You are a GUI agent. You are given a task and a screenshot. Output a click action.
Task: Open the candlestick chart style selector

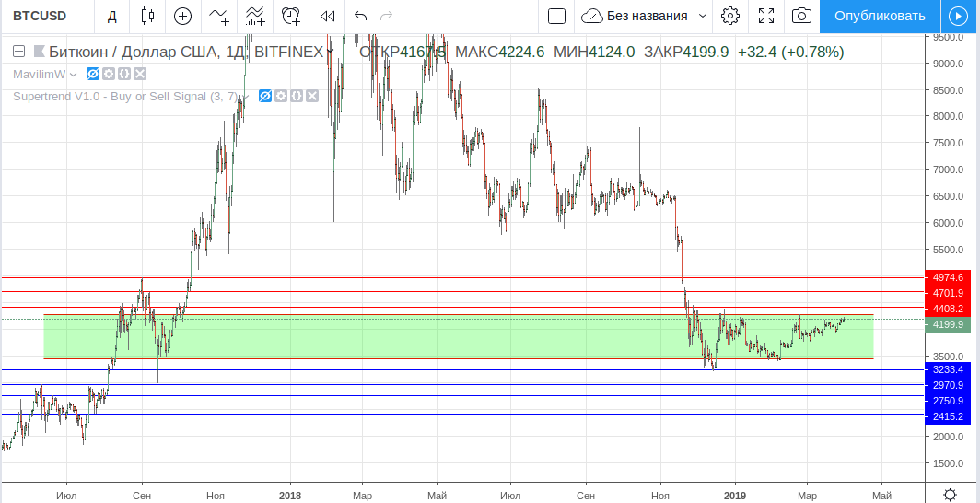tap(147, 16)
